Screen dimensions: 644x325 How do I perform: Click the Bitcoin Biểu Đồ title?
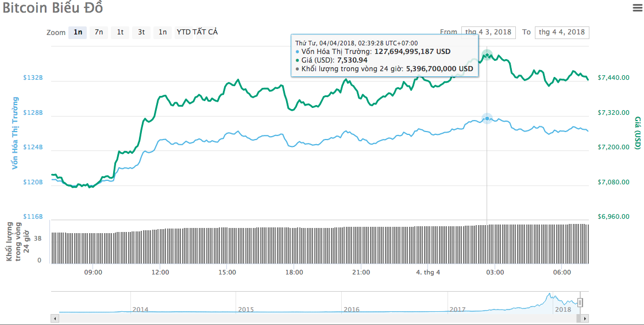click(x=53, y=8)
